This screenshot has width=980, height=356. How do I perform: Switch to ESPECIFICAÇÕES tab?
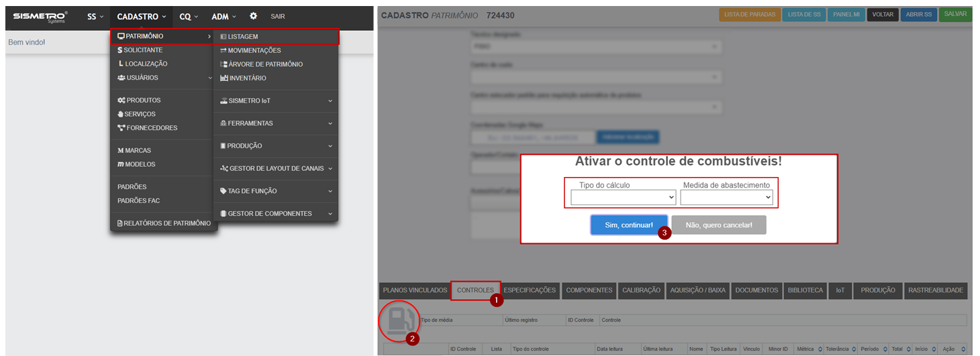tap(530, 290)
